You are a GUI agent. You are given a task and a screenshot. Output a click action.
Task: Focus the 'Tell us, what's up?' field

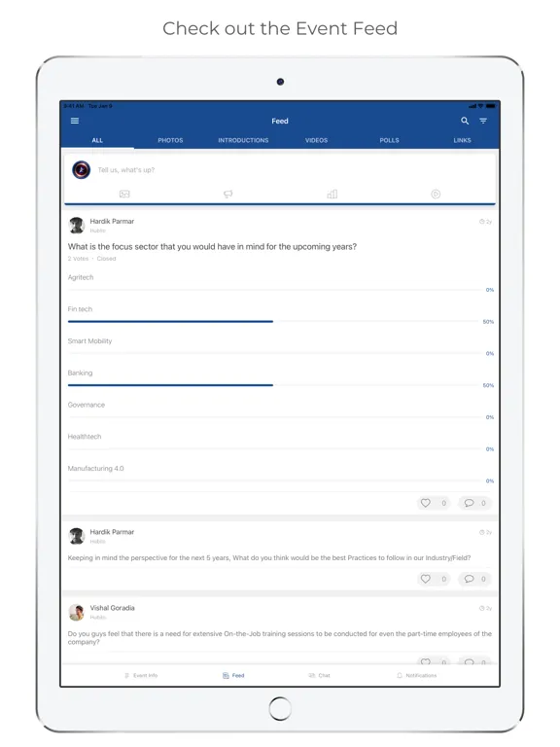(126, 169)
